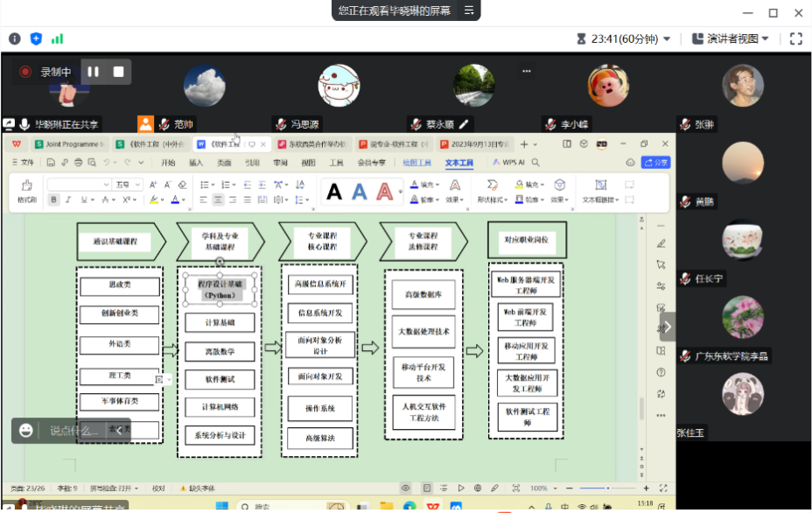Viewport: 812px width, 513px height.
Task: Click the 分享 share button
Action: [655, 163]
